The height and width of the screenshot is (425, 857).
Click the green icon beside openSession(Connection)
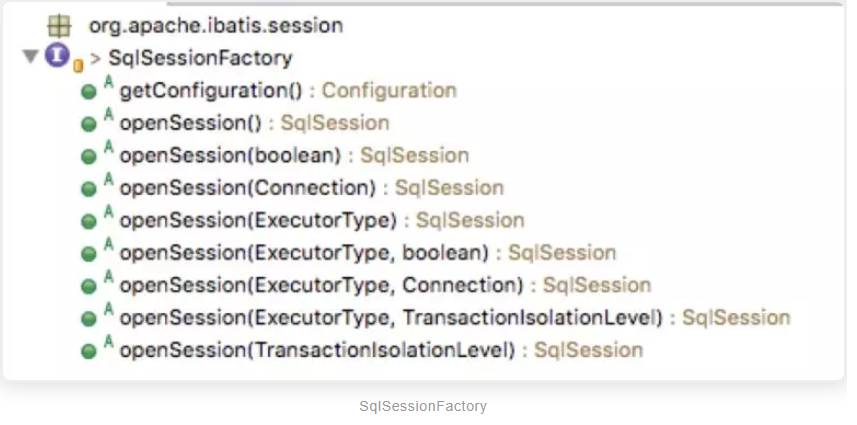89,189
